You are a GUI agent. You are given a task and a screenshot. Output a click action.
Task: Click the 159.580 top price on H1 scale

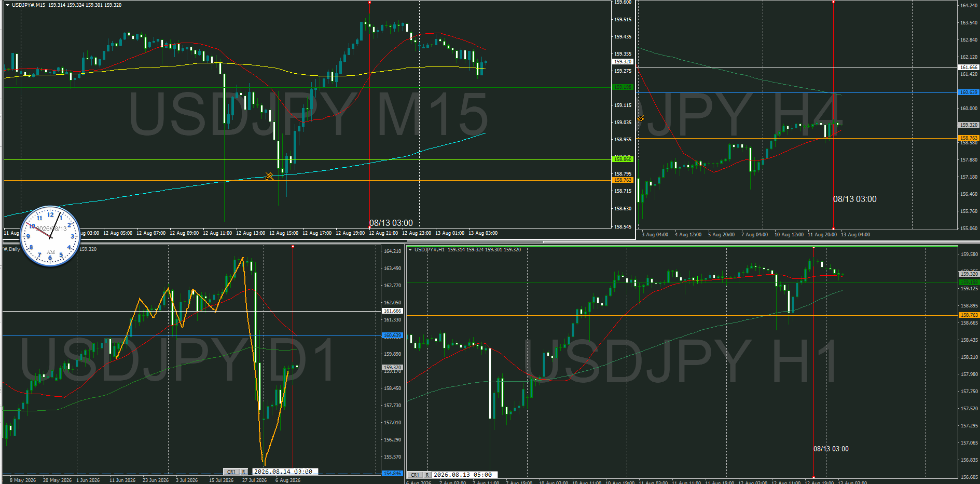coord(969,254)
